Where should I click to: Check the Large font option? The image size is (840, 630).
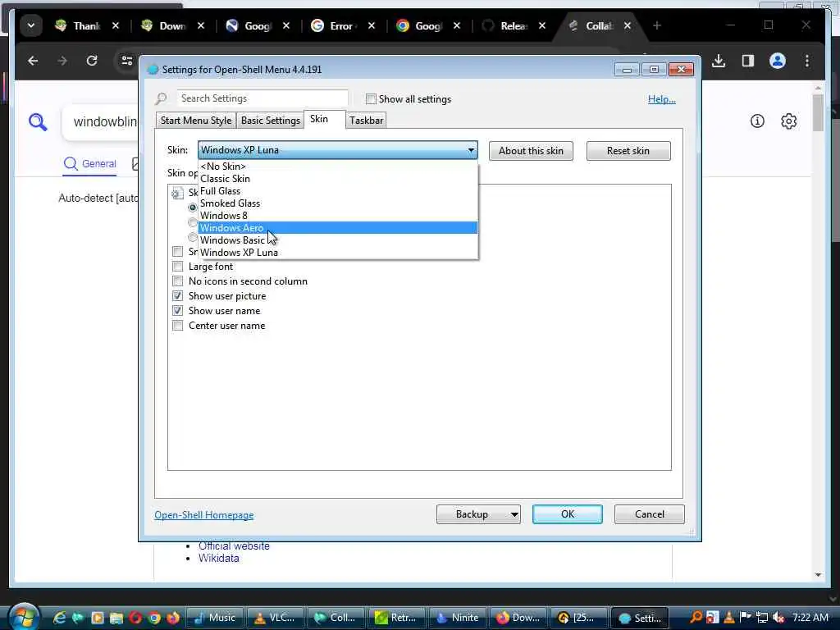coord(178,267)
